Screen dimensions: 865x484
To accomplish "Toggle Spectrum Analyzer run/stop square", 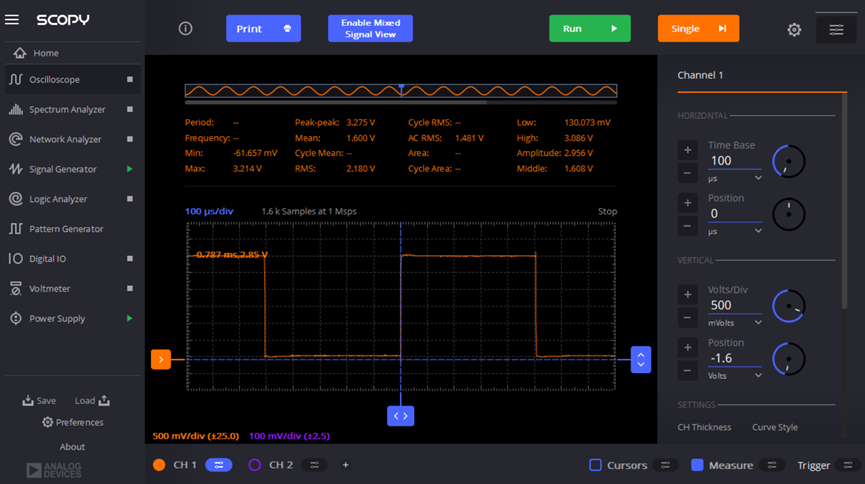I will tap(130, 109).
